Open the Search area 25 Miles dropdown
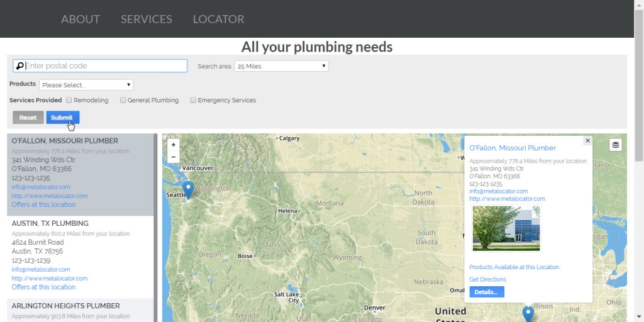 [x=281, y=66]
